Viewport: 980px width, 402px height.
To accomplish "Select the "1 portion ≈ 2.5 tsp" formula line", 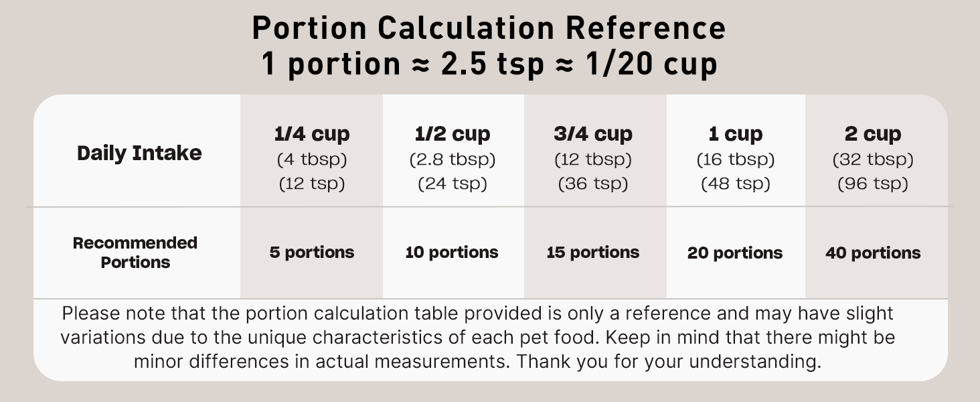I will tap(489, 64).
